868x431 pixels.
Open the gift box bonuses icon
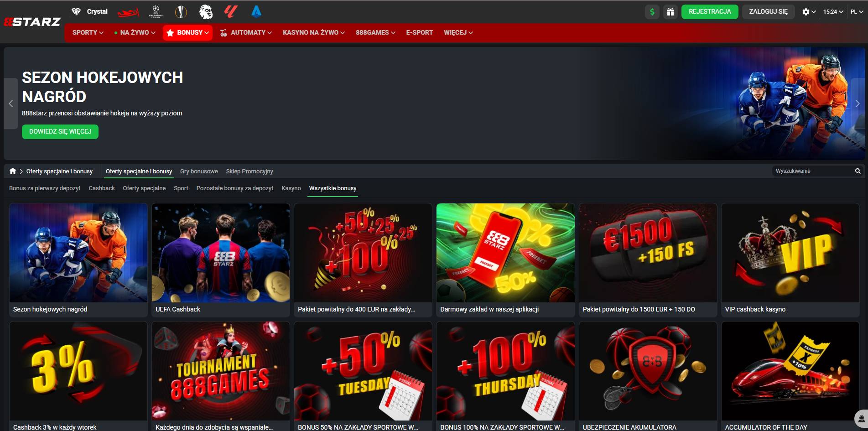[x=670, y=12]
